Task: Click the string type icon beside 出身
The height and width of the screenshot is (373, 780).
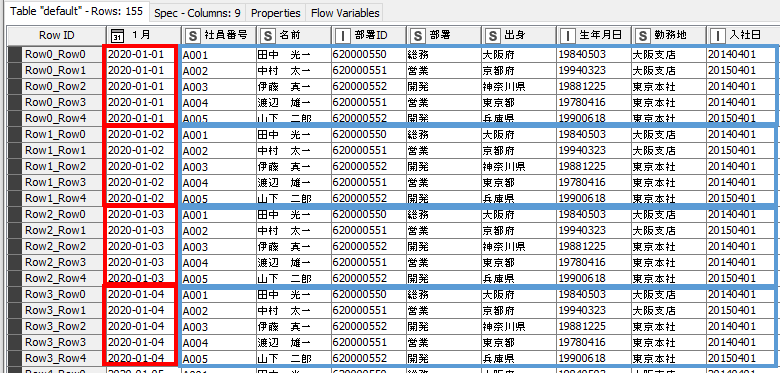Action: tap(492, 35)
